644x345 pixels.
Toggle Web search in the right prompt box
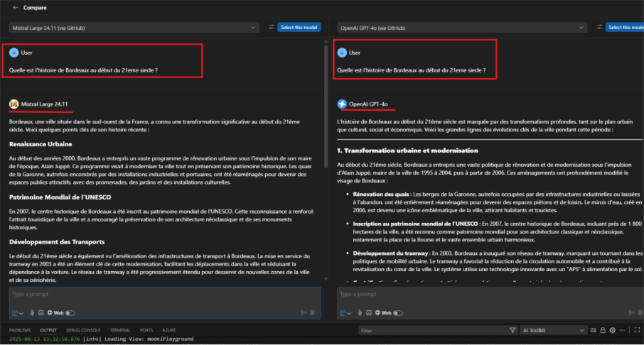coord(398,313)
